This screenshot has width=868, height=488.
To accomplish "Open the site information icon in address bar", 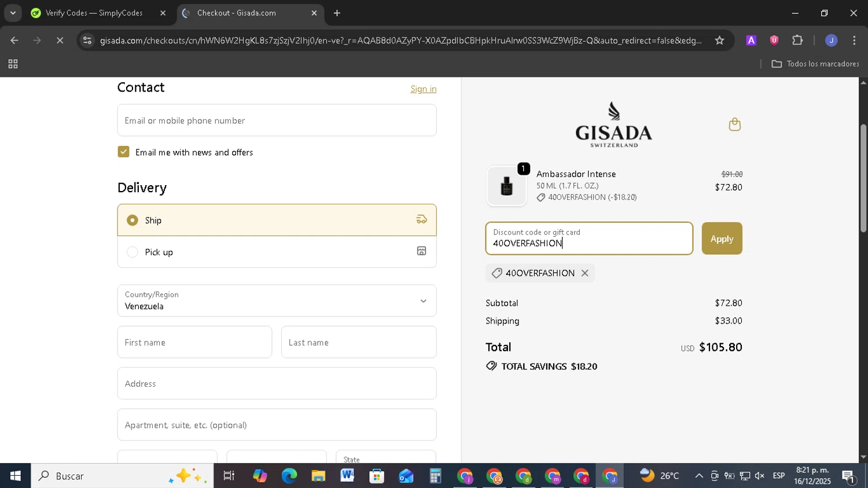I will pyautogui.click(x=87, y=40).
